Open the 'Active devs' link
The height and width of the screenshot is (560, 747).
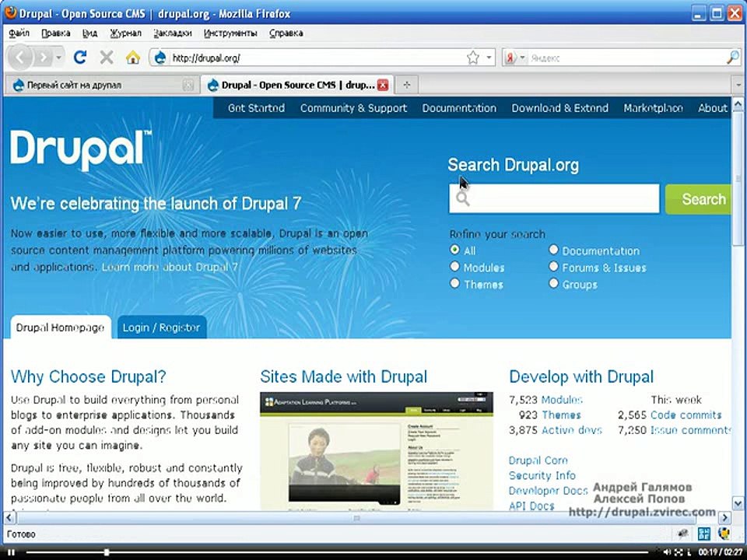(x=572, y=430)
